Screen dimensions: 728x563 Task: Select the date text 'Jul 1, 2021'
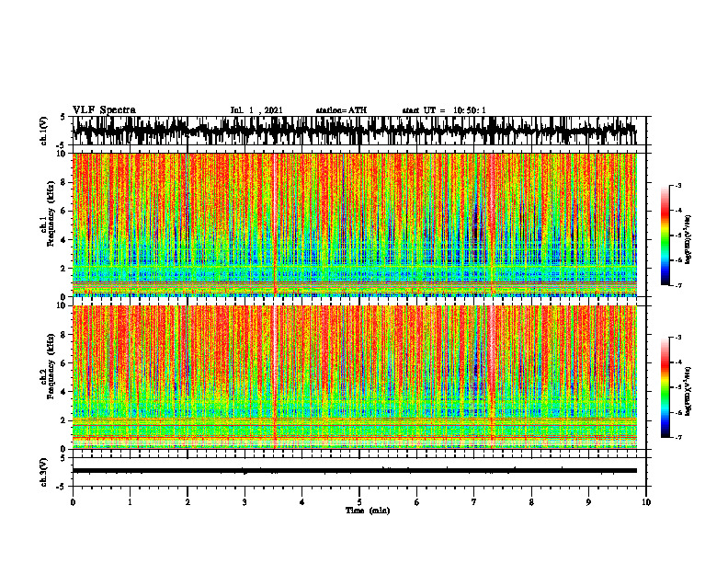point(256,110)
